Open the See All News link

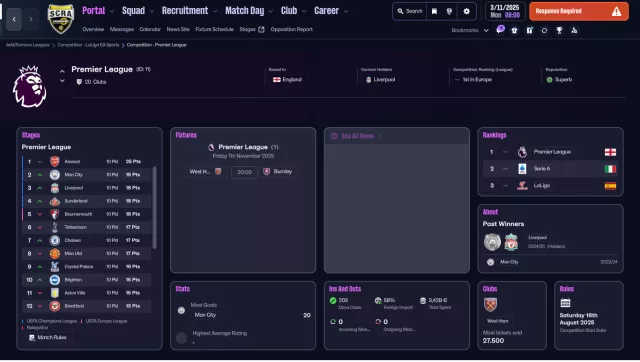[357, 136]
